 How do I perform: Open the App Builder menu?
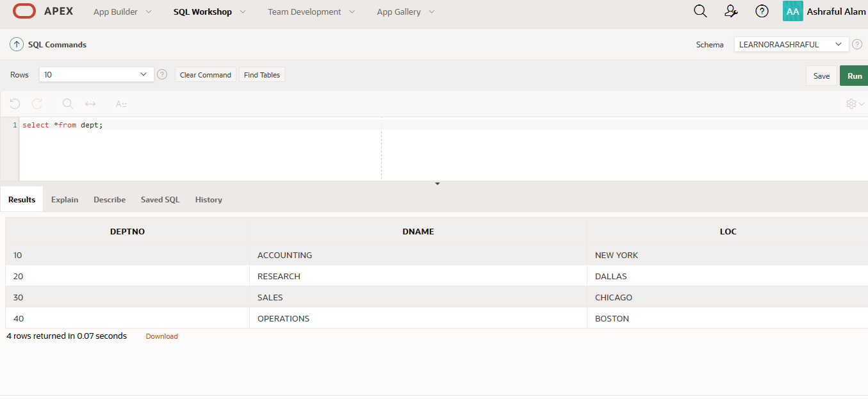click(x=122, y=12)
